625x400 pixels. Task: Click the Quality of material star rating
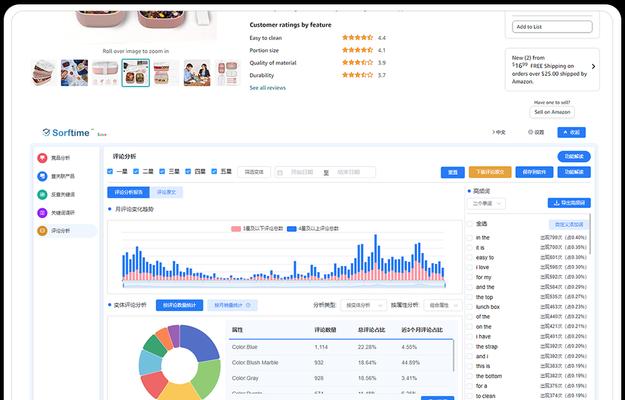358,63
